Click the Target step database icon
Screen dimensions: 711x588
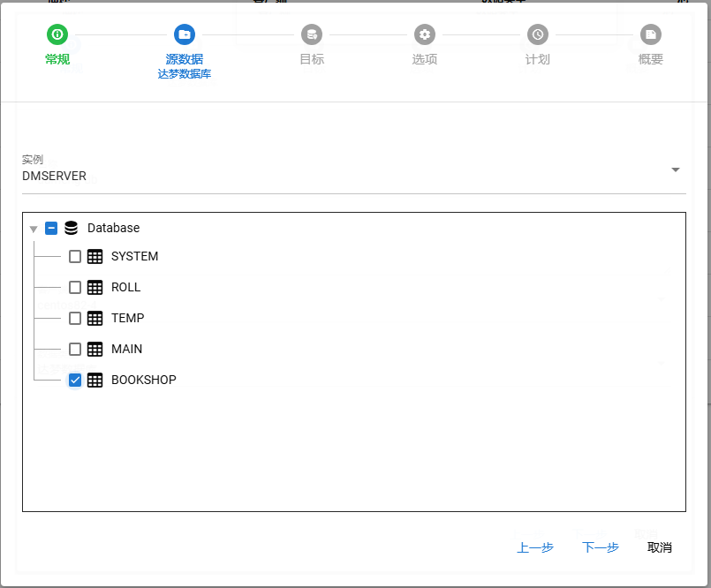click(x=311, y=34)
